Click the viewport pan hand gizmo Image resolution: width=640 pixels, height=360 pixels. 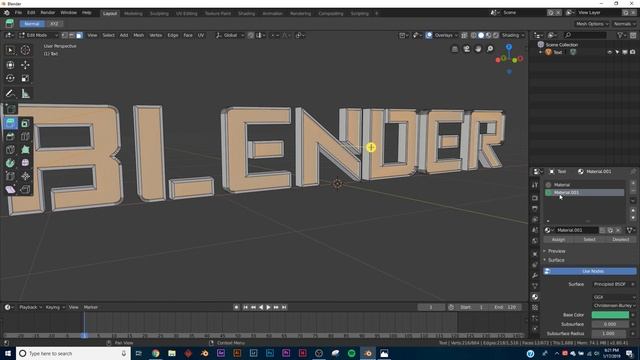(x=478, y=49)
